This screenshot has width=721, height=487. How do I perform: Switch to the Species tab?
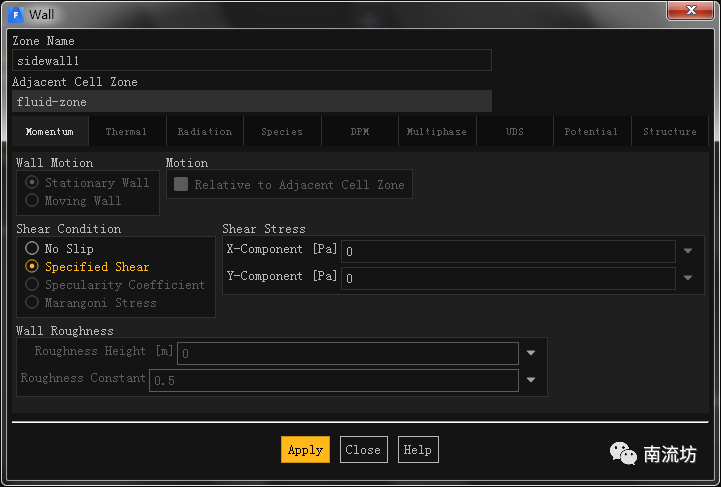(282, 132)
